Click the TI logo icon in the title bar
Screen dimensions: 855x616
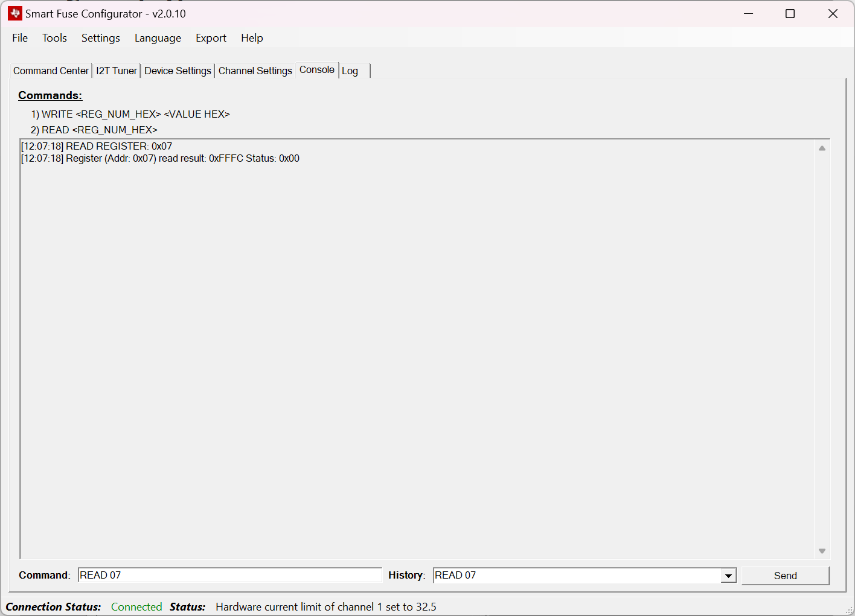point(14,13)
